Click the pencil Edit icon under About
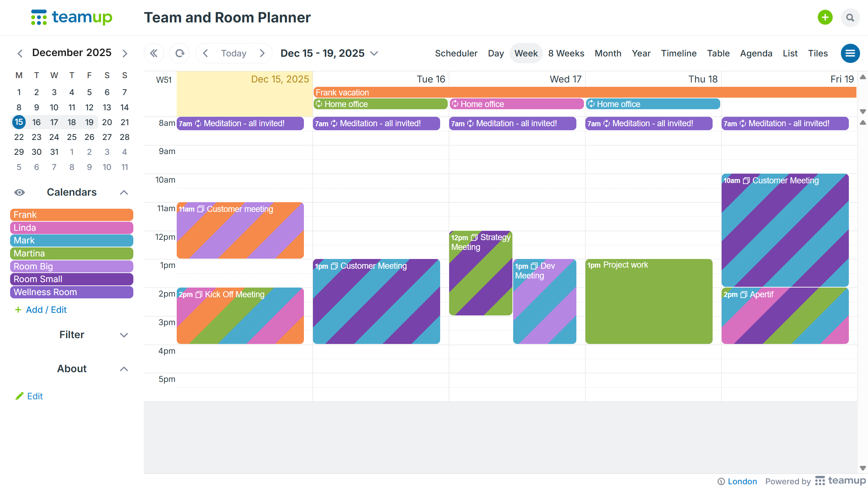Image resolution: width=868 pixels, height=489 pixels. click(20, 396)
